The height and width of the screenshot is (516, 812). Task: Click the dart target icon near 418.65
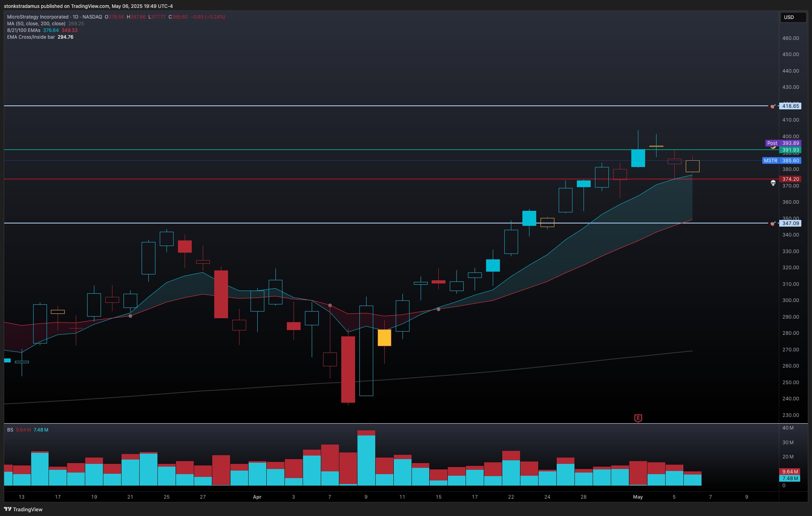(773, 106)
